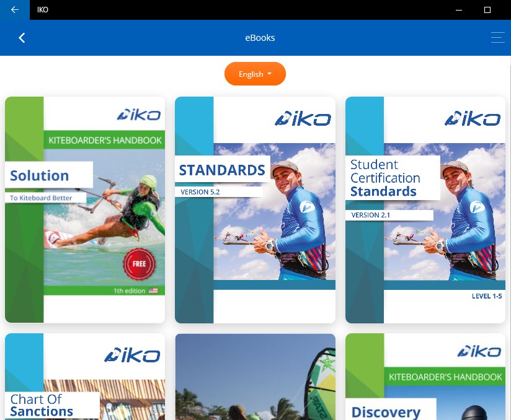Screen dimensions: 511x420
Task: Click the US flag on Solution cover
Action: [153, 291]
